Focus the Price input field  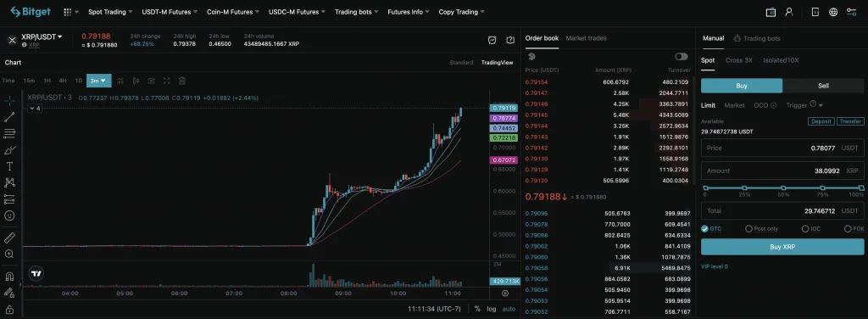(x=782, y=148)
